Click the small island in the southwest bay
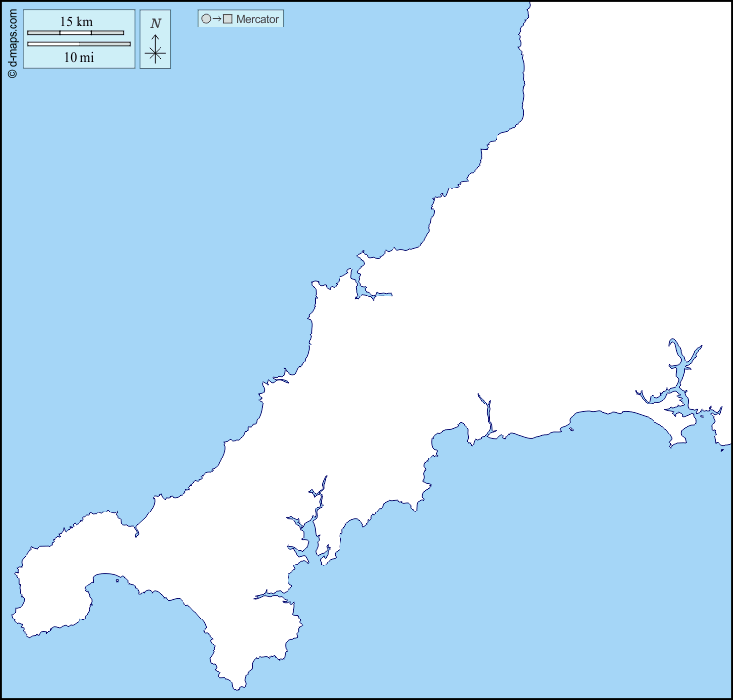The width and height of the screenshot is (733, 700). coord(117,580)
